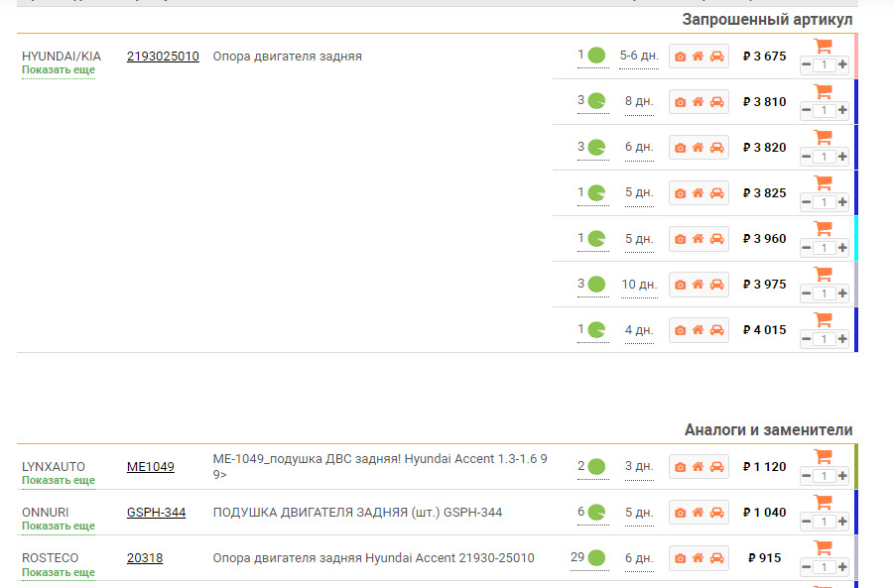This screenshot has width=894, height=588.
Task: Add the ₽ 3 675 offer to cart
Action: pos(823,46)
